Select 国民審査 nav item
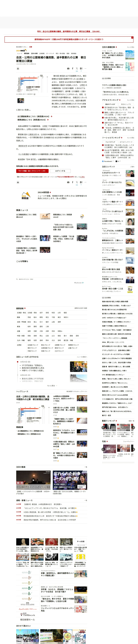This screenshot has width=138, height=644. [74, 53]
